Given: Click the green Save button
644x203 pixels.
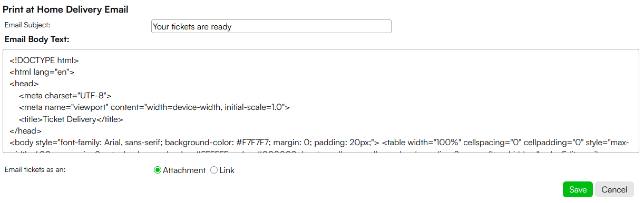Looking at the screenshot, I should (x=578, y=189).
